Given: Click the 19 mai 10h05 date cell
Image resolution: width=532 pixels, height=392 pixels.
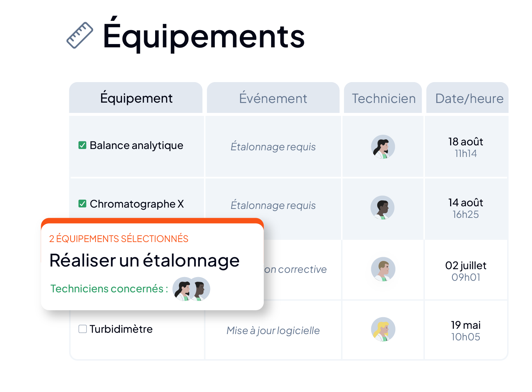Looking at the screenshot, I should point(466,331).
